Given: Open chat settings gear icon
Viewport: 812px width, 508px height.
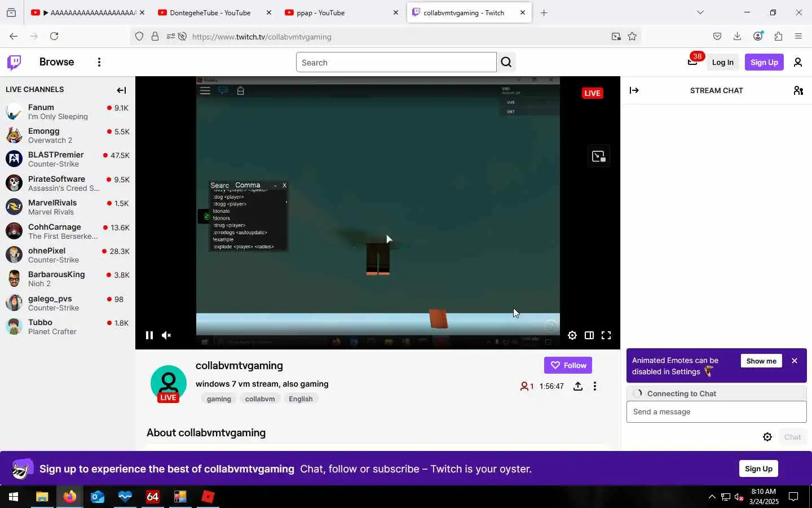Looking at the screenshot, I should click(x=767, y=437).
